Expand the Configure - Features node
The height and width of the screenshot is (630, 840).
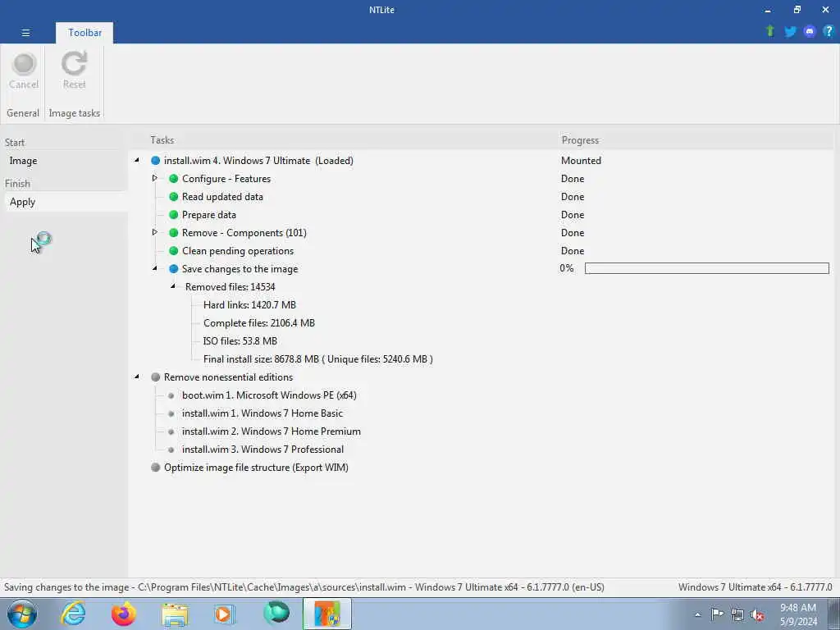pos(155,178)
